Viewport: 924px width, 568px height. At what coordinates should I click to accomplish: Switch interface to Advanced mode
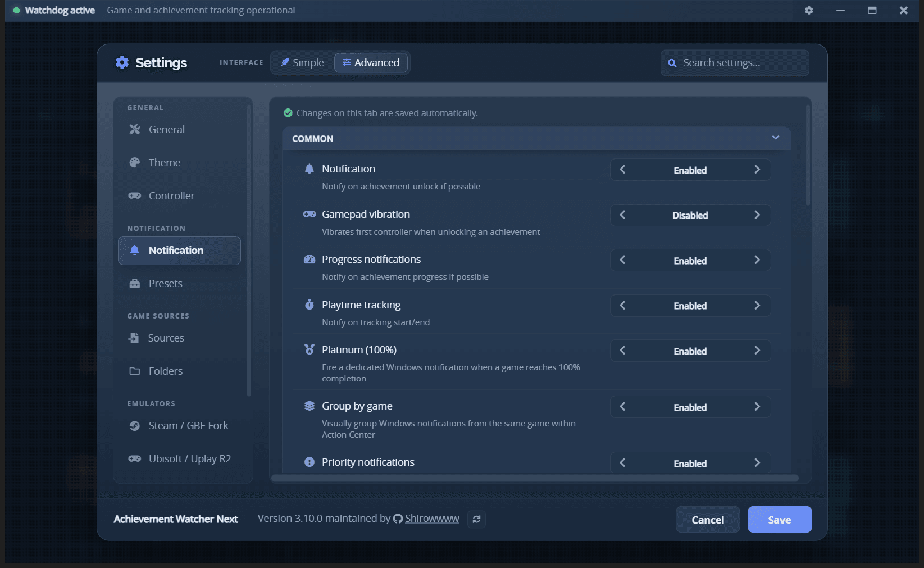[371, 62]
